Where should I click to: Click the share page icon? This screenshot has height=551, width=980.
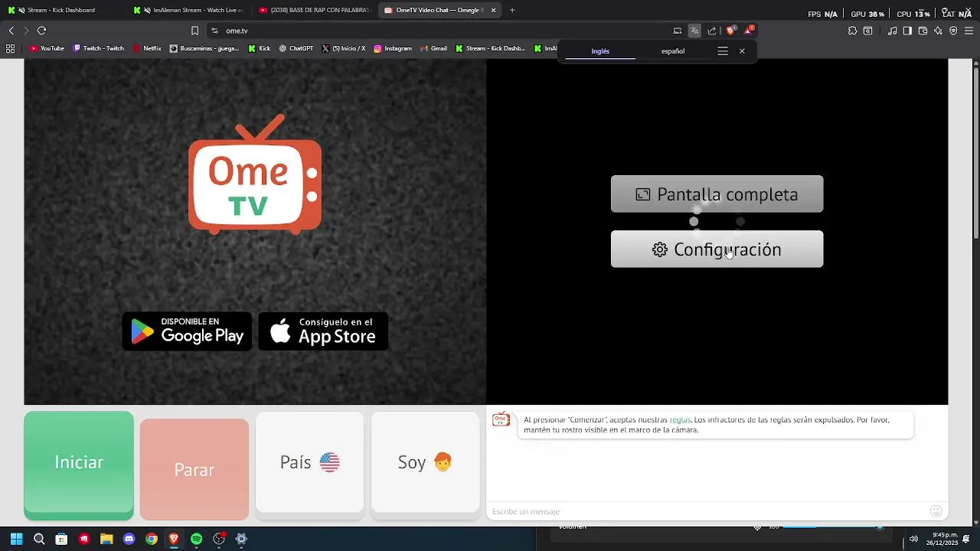point(712,31)
